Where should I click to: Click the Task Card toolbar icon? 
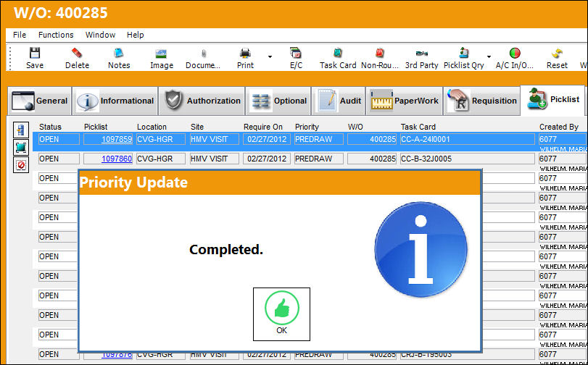click(x=338, y=53)
